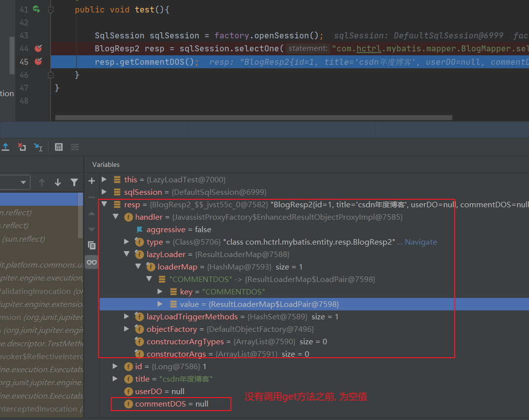Click the resp variable stack icon

(x=117, y=205)
